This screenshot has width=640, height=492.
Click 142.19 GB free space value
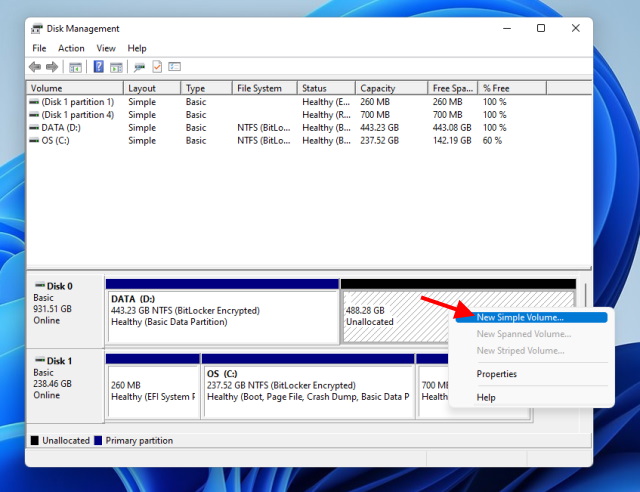click(452, 140)
